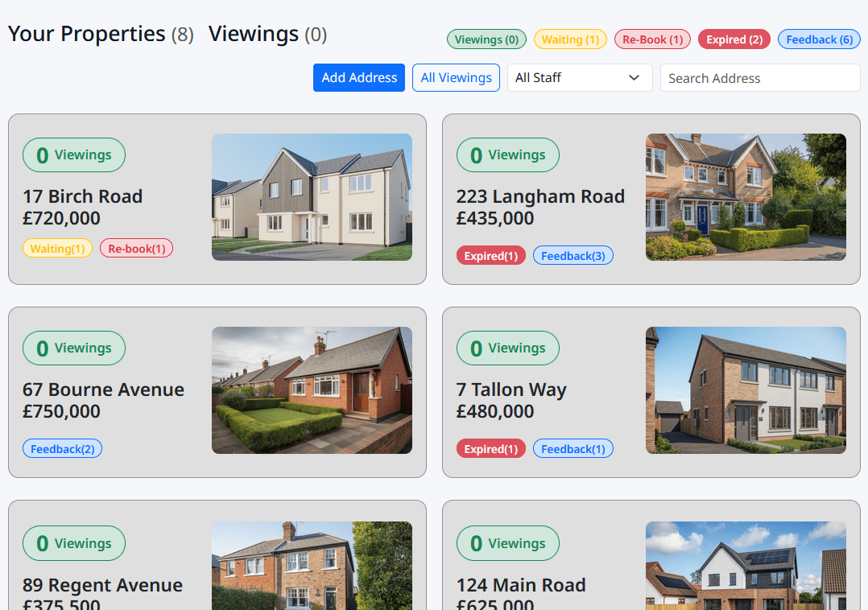Open the 223 Langham Road house photo

(746, 197)
